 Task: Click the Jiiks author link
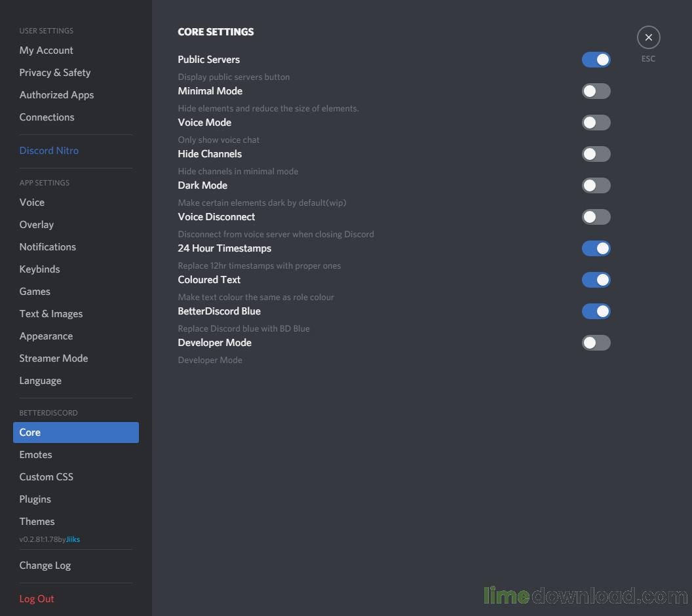coord(73,539)
